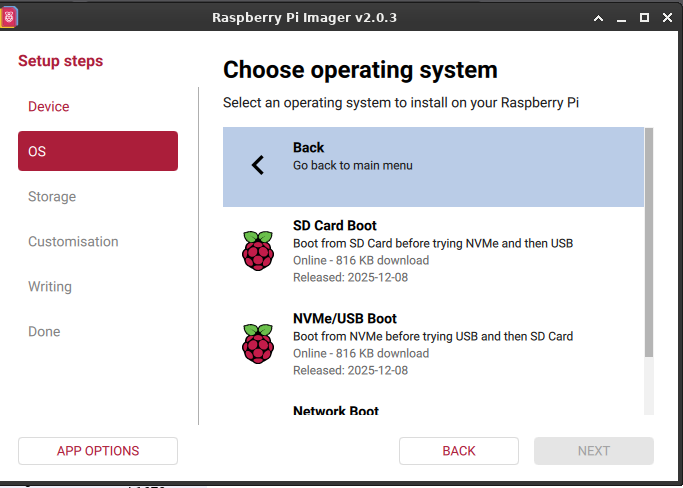Image resolution: width=683 pixels, height=488 pixels.
Task: Click the left chevron Back arrow icon
Action: (x=258, y=165)
